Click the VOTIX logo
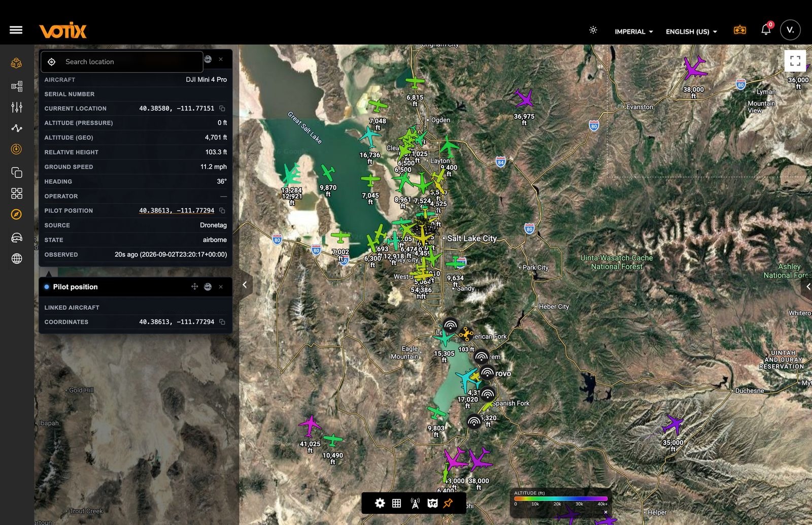 pyautogui.click(x=63, y=30)
